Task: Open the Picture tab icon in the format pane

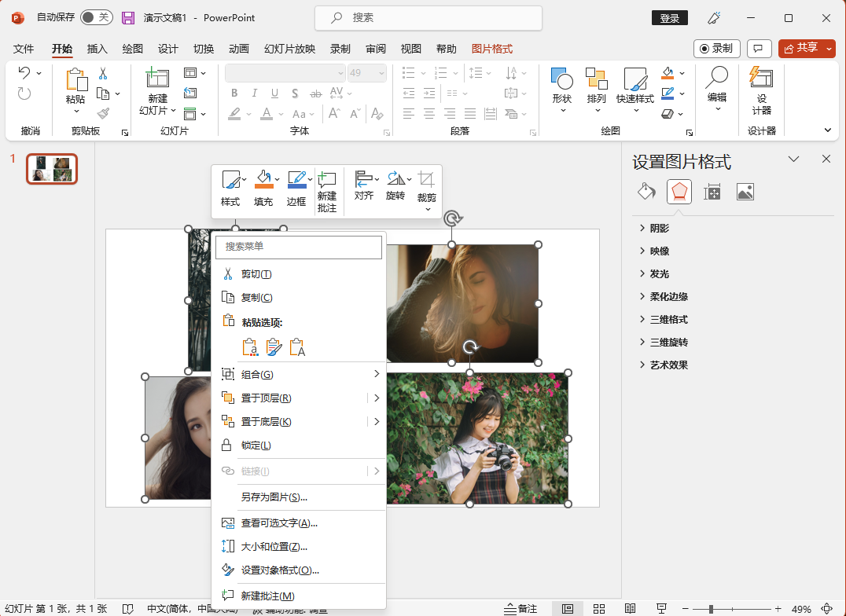Action: click(745, 192)
